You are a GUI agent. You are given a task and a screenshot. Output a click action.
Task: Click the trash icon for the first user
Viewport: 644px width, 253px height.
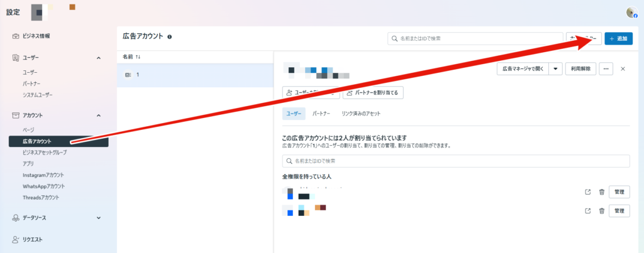click(x=602, y=192)
